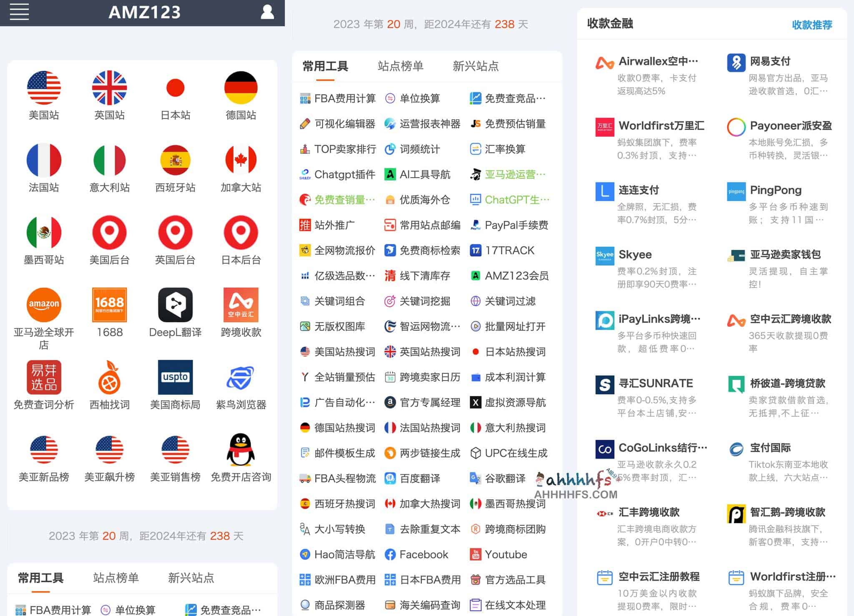Viewport: 854px width, 616px height.
Task: Click the 17TRACK tracking icon
Action: (x=475, y=250)
